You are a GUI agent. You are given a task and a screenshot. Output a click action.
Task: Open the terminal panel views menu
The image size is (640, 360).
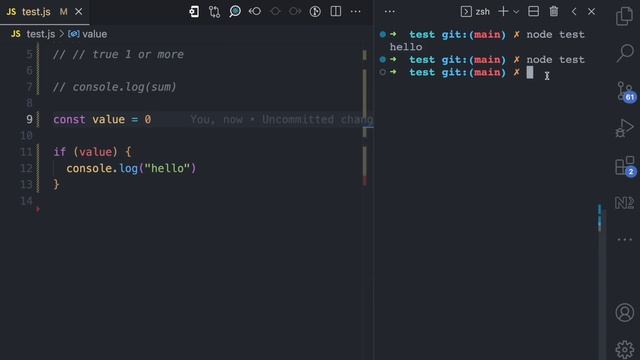(390, 11)
